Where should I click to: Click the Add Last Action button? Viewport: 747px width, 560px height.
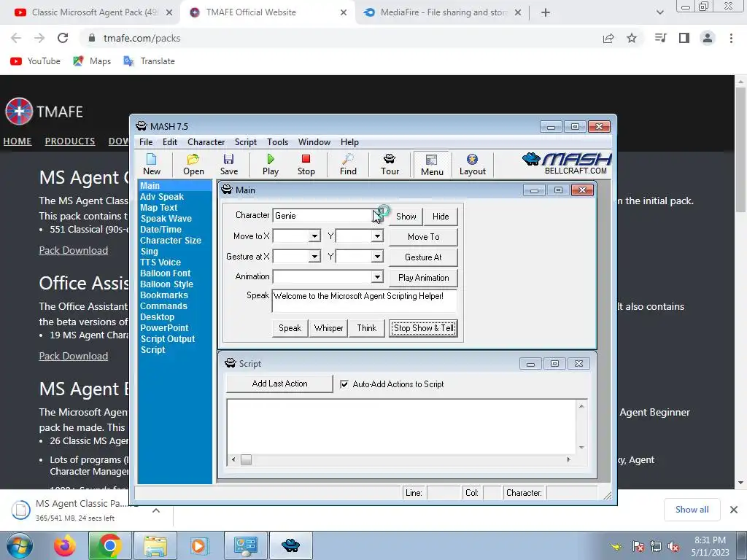pyautogui.click(x=279, y=384)
